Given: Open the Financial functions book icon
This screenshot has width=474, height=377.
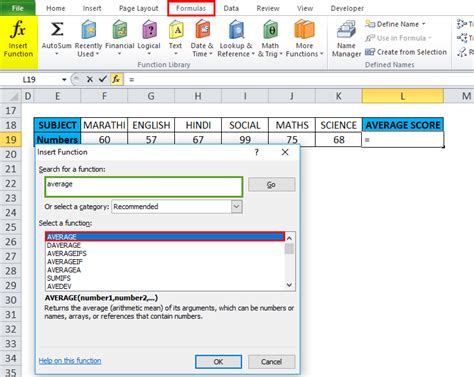Looking at the screenshot, I should point(120,29).
